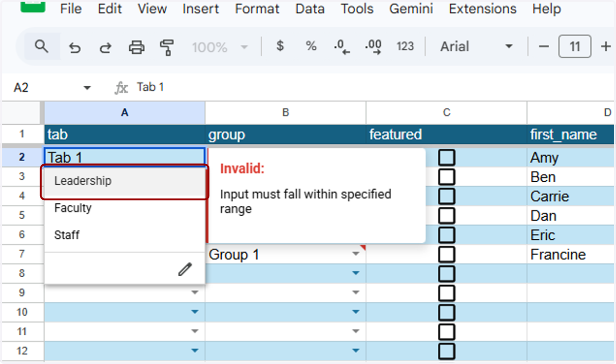
Task: Select column C header
Action: point(447,113)
